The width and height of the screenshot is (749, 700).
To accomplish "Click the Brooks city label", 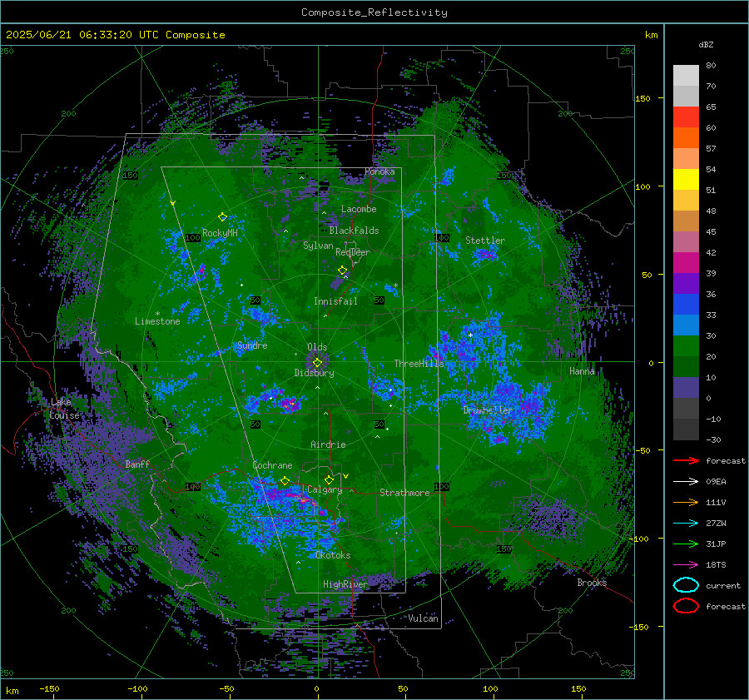I will pos(592,583).
